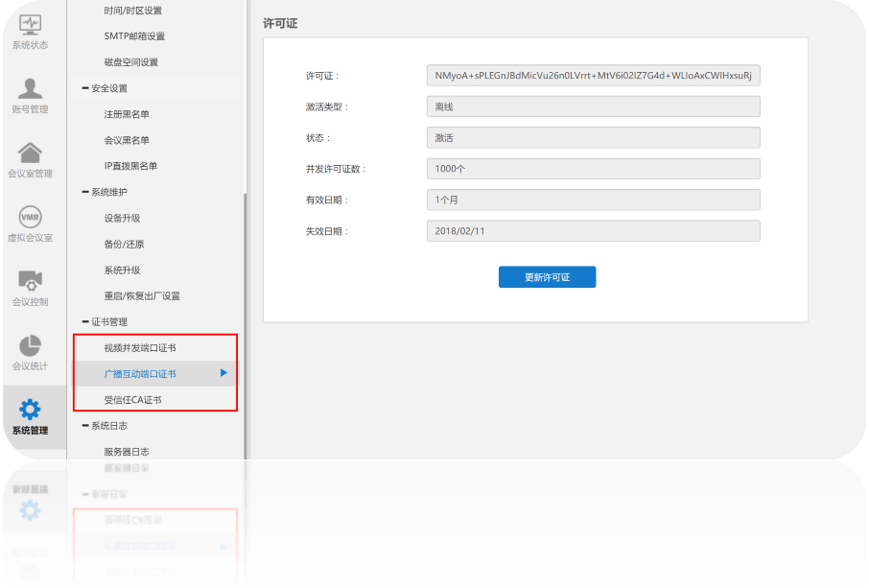This screenshot has height=588, width=869.
Task: Open 会议统计 pie chart icon
Action: click(30, 345)
